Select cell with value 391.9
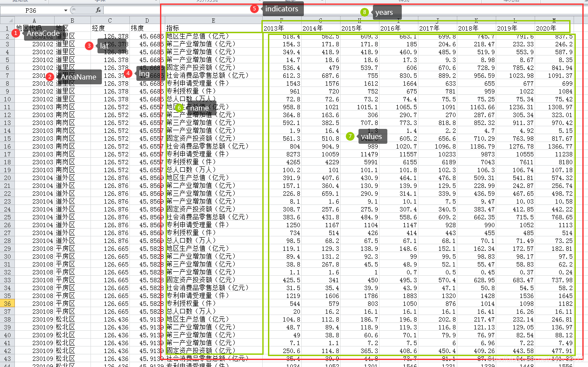This screenshot has height=367, width=588. [x=282, y=177]
